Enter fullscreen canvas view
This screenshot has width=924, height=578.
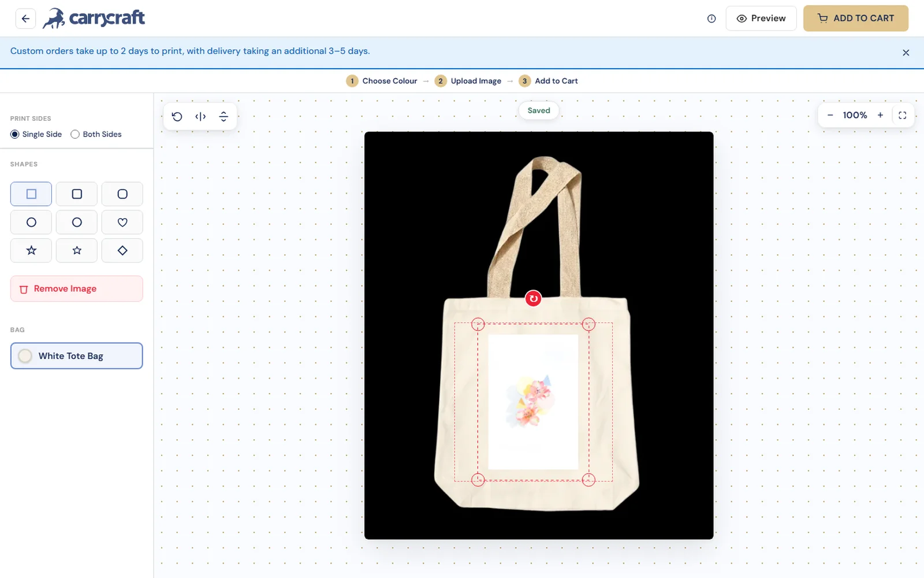[902, 115]
